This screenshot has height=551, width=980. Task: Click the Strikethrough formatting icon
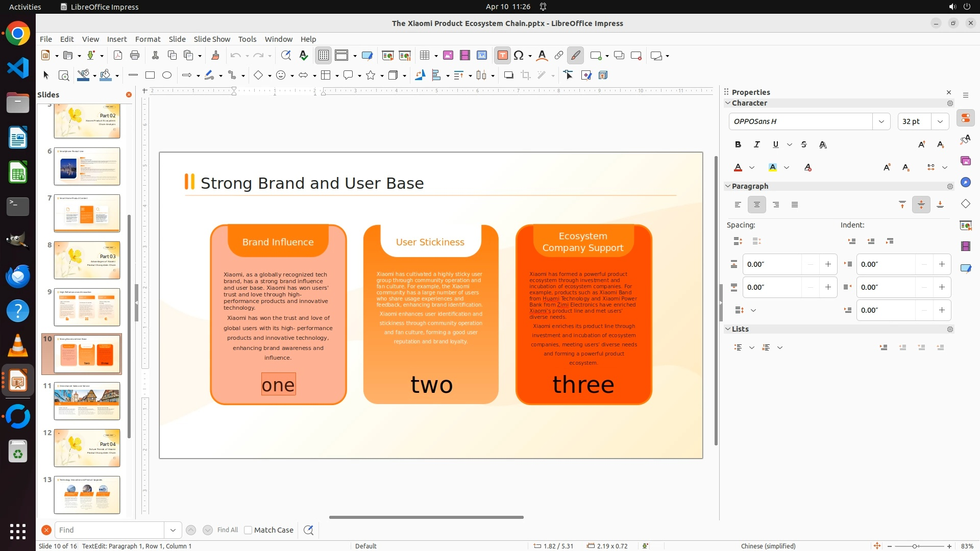click(804, 145)
